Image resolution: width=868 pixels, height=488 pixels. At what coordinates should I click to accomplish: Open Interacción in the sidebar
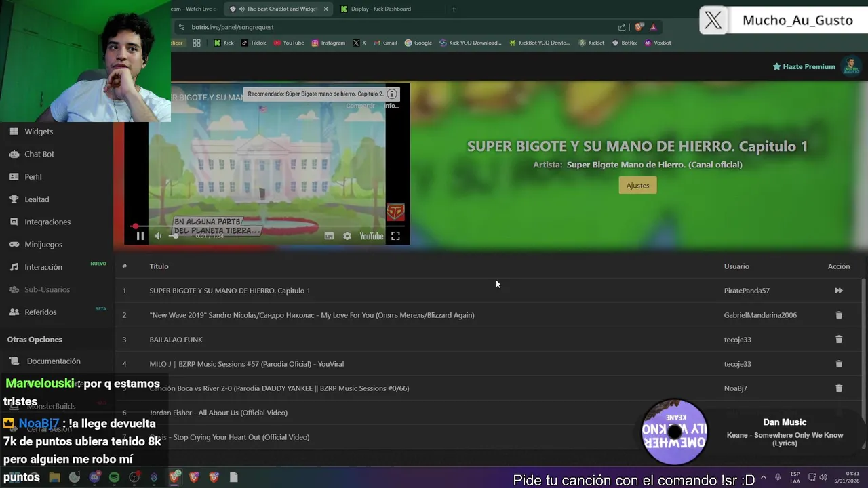click(43, 267)
